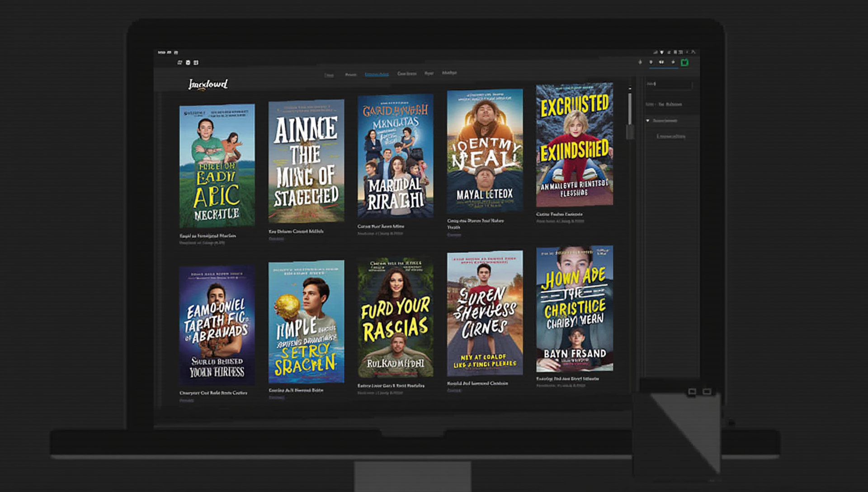Click the grid icon in top-left toolbar
The width and height of the screenshot is (868, 492).
tap(196, 62)
